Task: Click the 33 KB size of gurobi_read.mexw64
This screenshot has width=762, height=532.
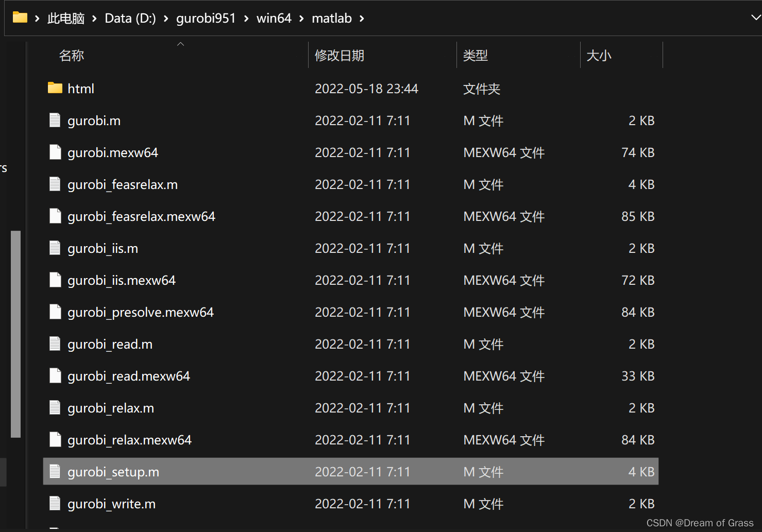Action: pos(638,376)
